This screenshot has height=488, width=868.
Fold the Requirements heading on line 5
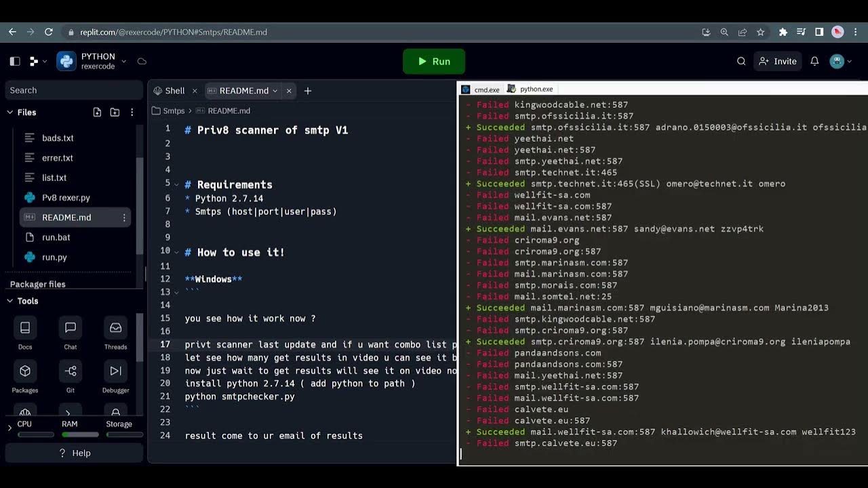(178, 185)
